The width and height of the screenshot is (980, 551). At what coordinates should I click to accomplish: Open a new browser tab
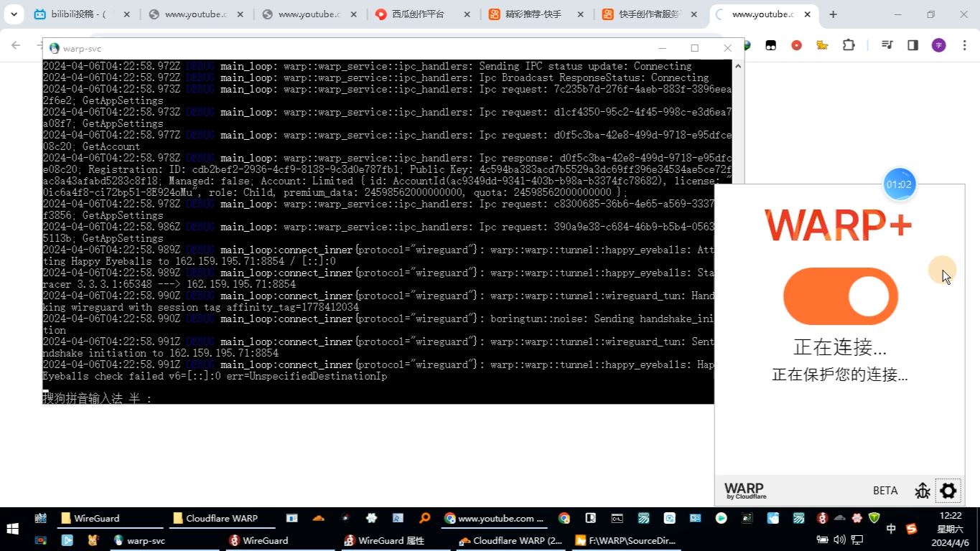click(x=833, y=14)
